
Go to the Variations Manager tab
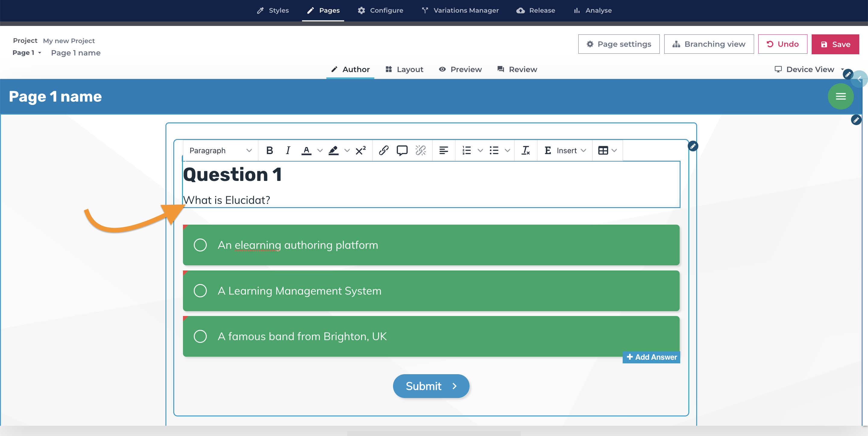[x=460, y=11]
